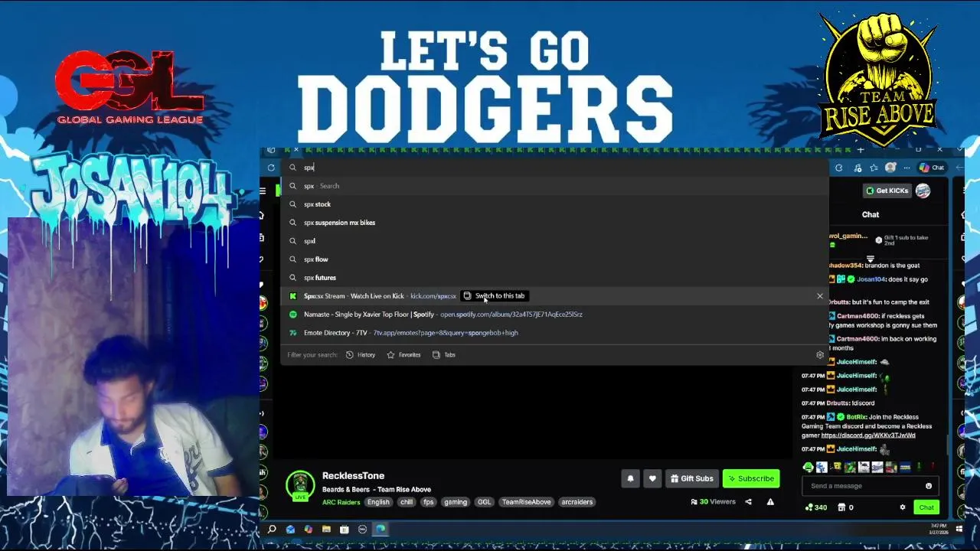Open Copilot icon in Windows taskbar
Viewport: 980px width, 551px height.
click(x=309, y=529)
